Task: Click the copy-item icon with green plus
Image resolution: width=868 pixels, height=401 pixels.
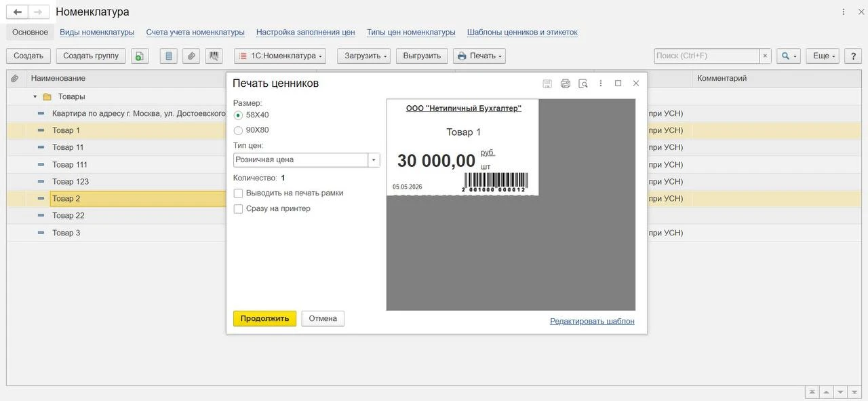Action: click(x=140, y=56)
